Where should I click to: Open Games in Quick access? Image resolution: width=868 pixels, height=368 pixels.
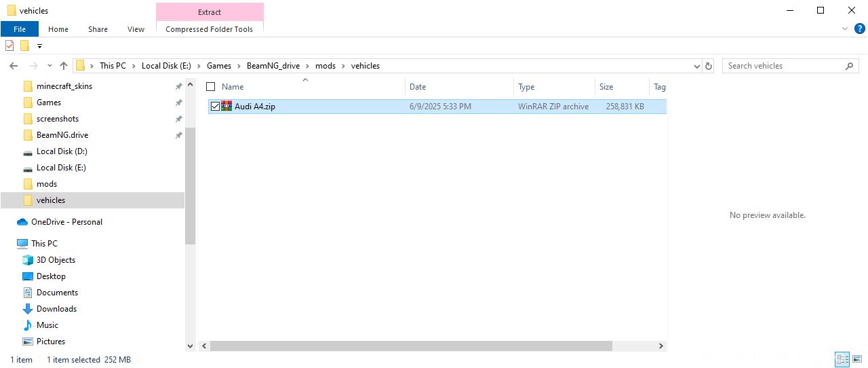point(49,103)
